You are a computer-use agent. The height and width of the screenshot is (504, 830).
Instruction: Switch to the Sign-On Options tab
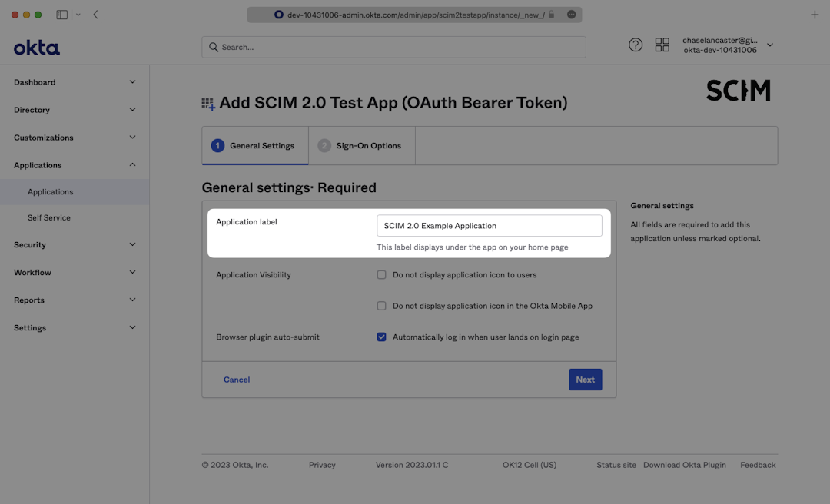(361, 146)
